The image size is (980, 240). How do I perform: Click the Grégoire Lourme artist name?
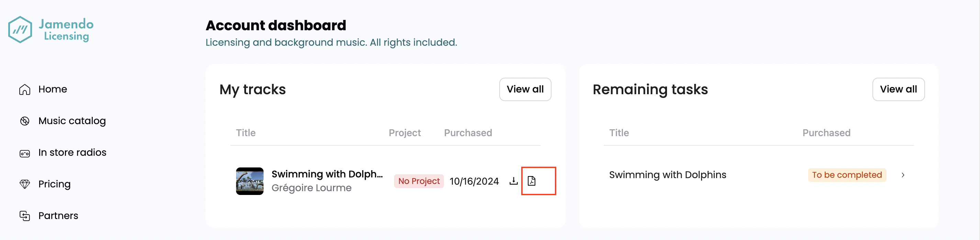(x=311, y=188)
